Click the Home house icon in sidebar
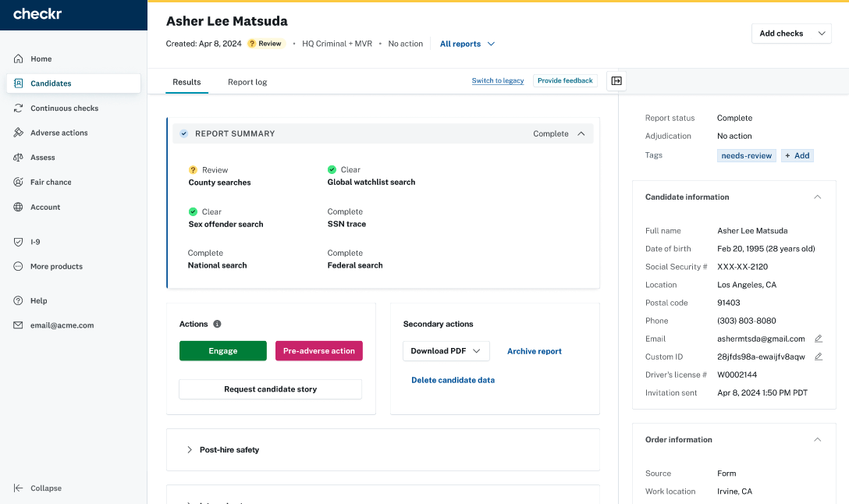Screen dimensions: 849x504 pyautogui.click(x=19, y=59)
